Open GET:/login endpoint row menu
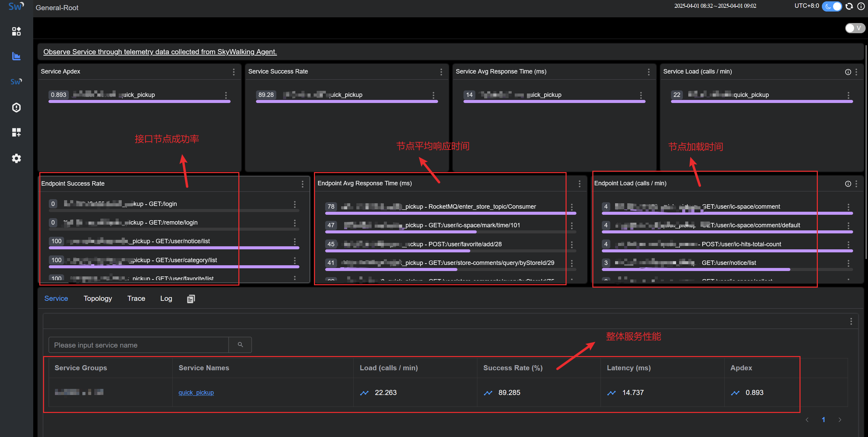Viewport: 868px width, 437px height. [295, 204]
